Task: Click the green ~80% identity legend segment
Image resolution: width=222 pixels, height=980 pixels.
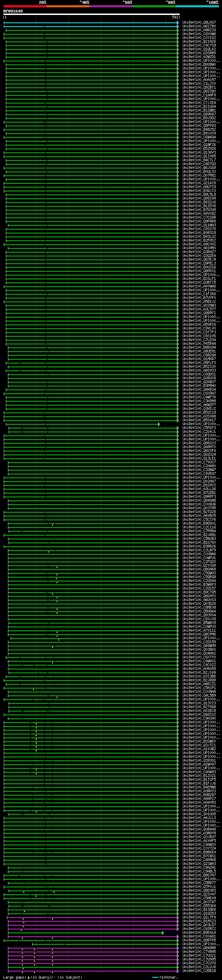Action: pyautogui.click(x=154, y=6)
